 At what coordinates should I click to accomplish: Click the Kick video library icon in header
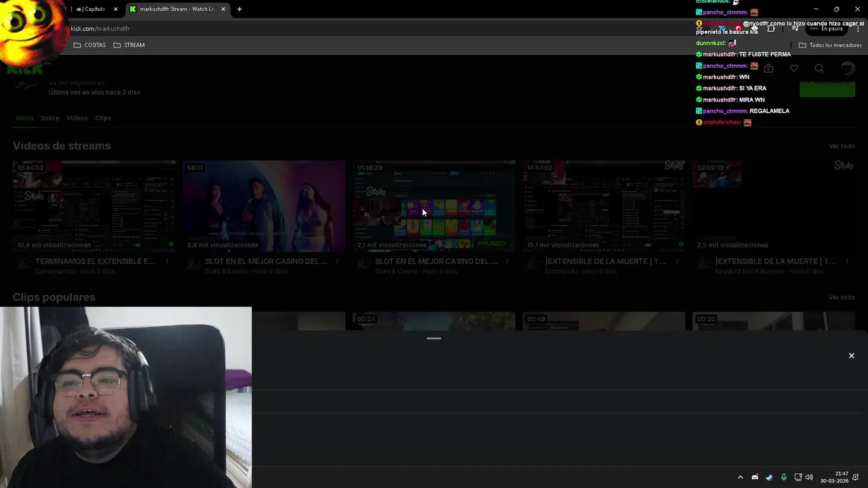pos(768,68)
